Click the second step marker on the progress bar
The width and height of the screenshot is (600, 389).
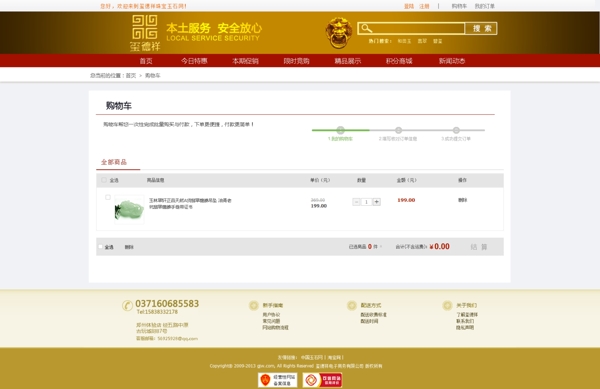click(398, 130)
